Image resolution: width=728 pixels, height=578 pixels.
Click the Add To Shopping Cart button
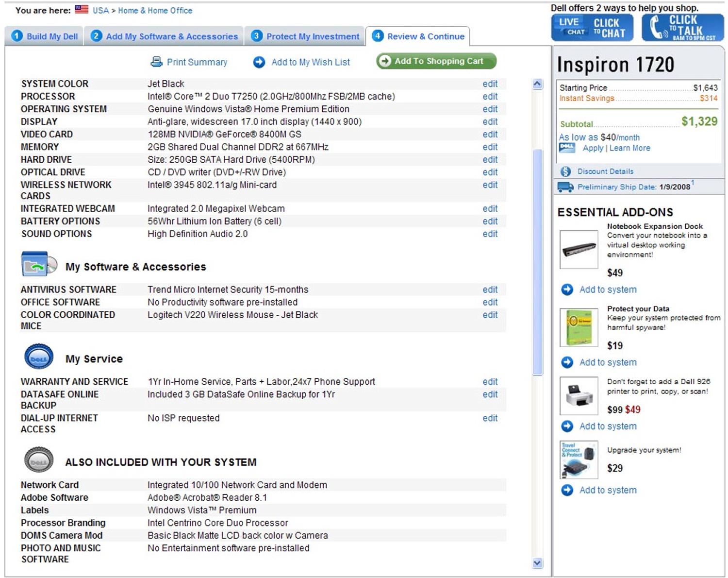436,61
